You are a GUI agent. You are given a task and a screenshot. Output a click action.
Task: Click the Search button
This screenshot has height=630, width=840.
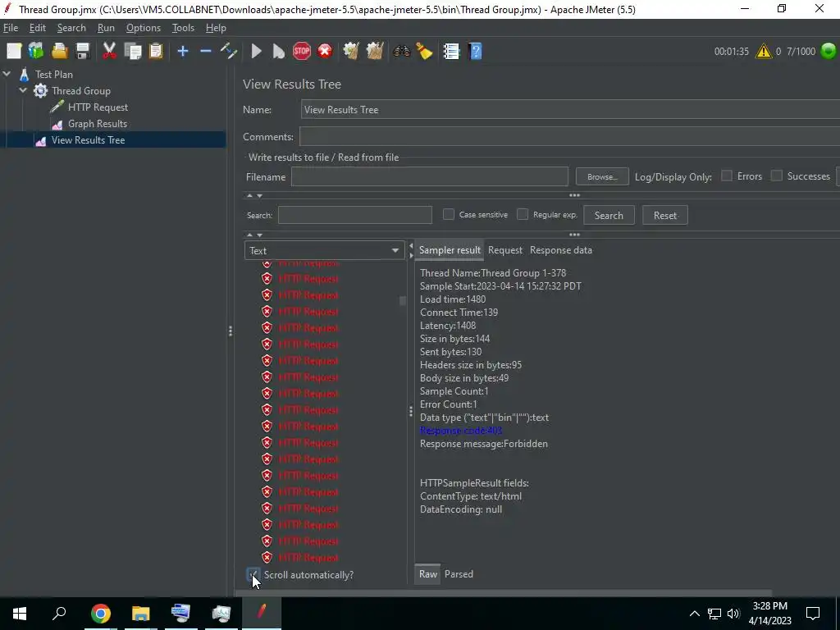pyautogui.click(x=609, y=216)
